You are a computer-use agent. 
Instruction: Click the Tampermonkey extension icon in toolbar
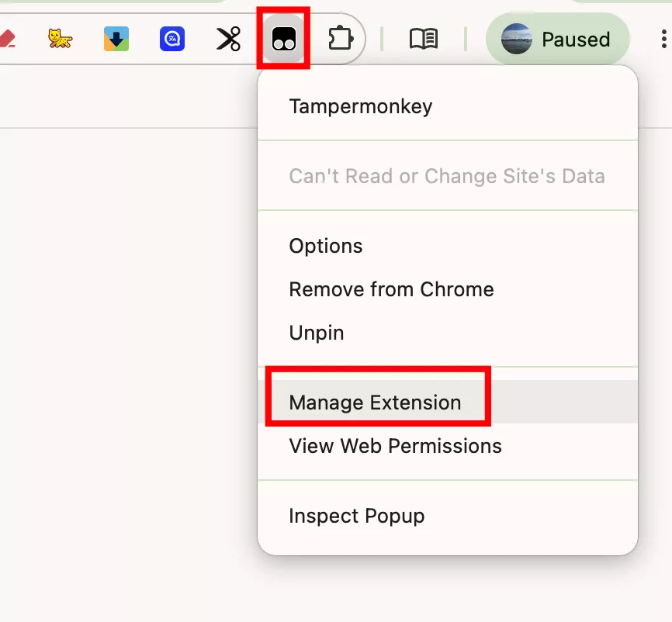(283, 39)
